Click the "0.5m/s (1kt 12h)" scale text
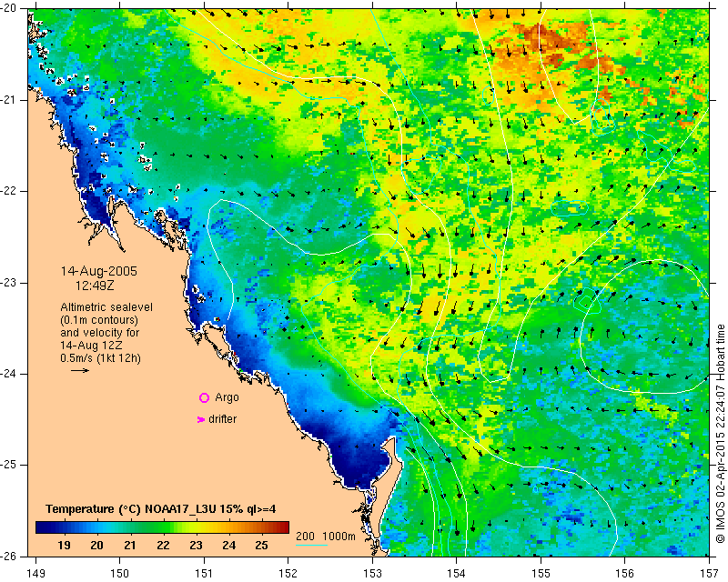This screenshot has width=728, height=582. pos(100,358)
